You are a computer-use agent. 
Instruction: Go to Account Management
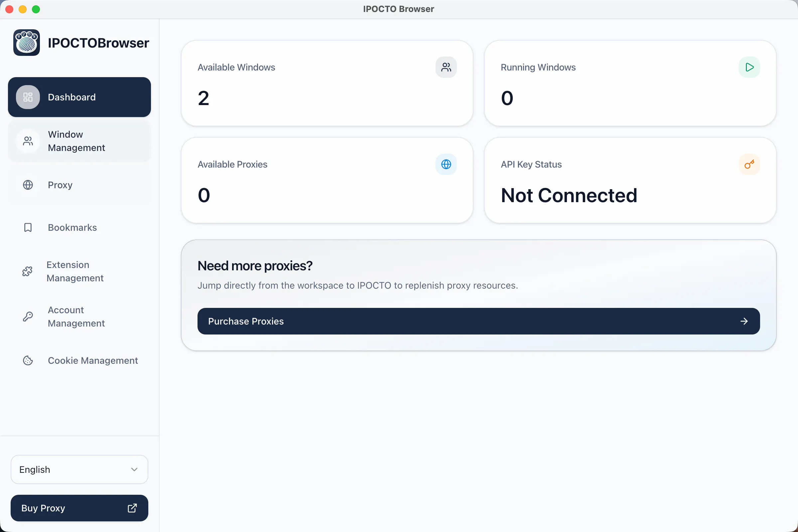pyautogui.click(x=79, y=317)
